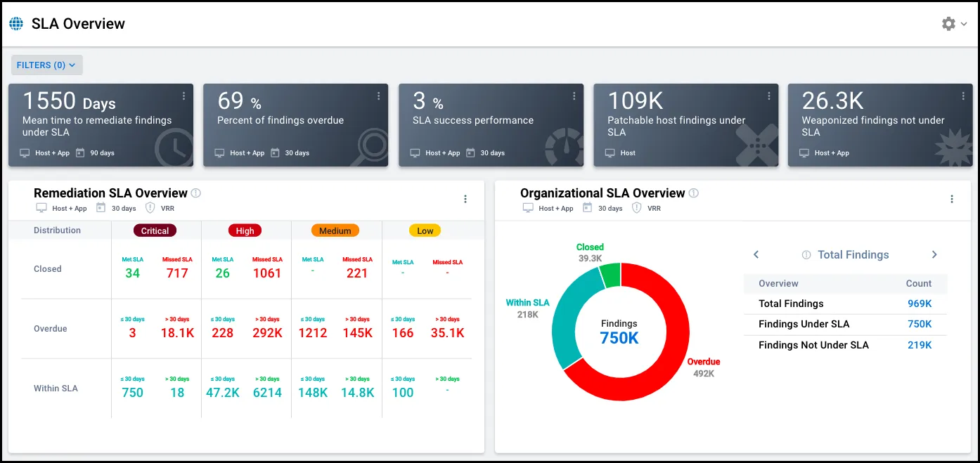Screen dimensions: 980x463
Task: Click calendar icon on 1550 Days card
Action: coord(80,152)
